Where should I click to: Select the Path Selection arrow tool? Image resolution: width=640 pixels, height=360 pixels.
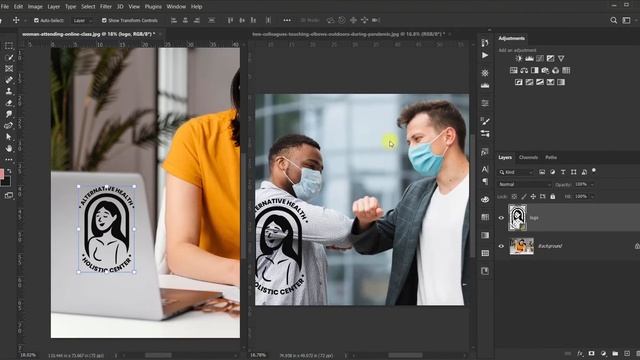[9, 137]
